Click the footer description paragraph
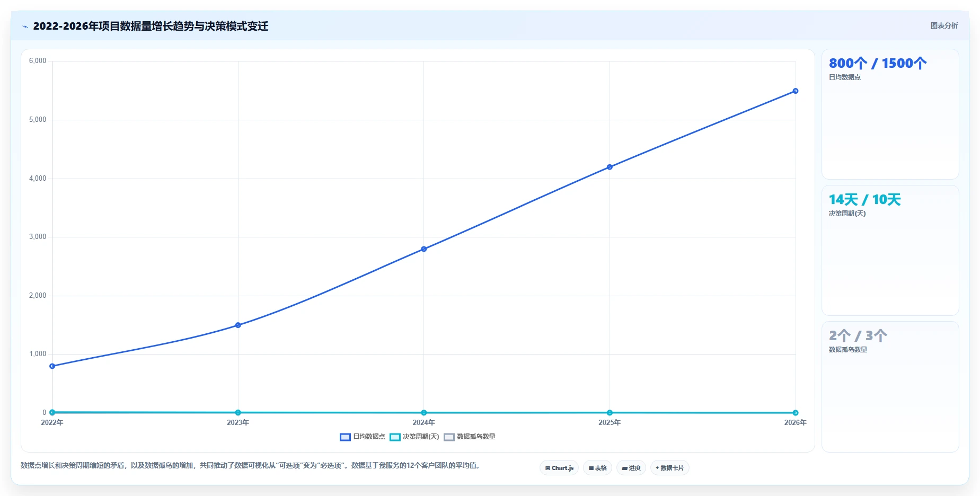This screenshot has height=496, width=980. pos(250,465)
